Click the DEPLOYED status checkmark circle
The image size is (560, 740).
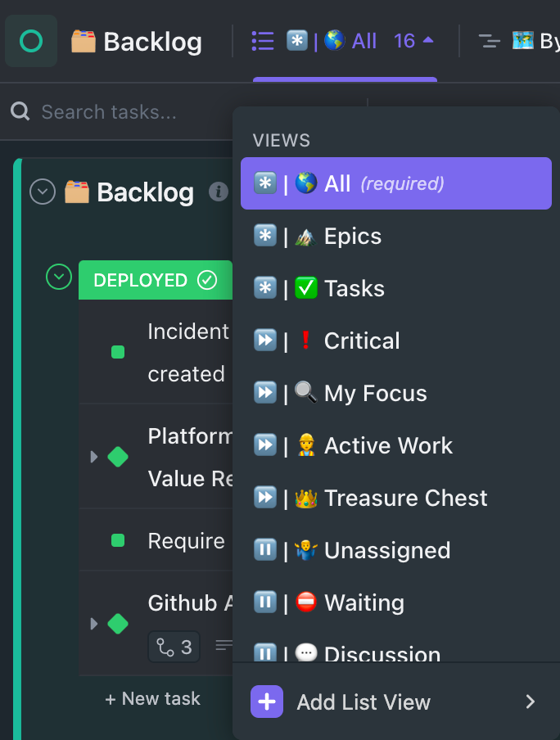208,280
